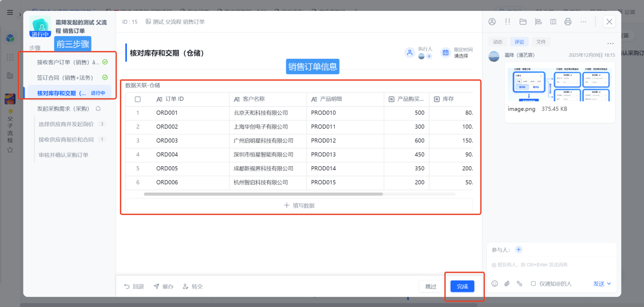Screen dimensions: 644x307
Task: Click the 产品明细 column header
Action: 345,99
